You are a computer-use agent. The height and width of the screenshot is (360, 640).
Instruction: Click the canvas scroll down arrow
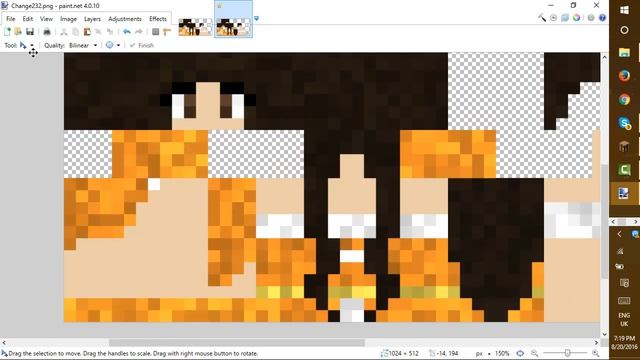pos(604,334)
